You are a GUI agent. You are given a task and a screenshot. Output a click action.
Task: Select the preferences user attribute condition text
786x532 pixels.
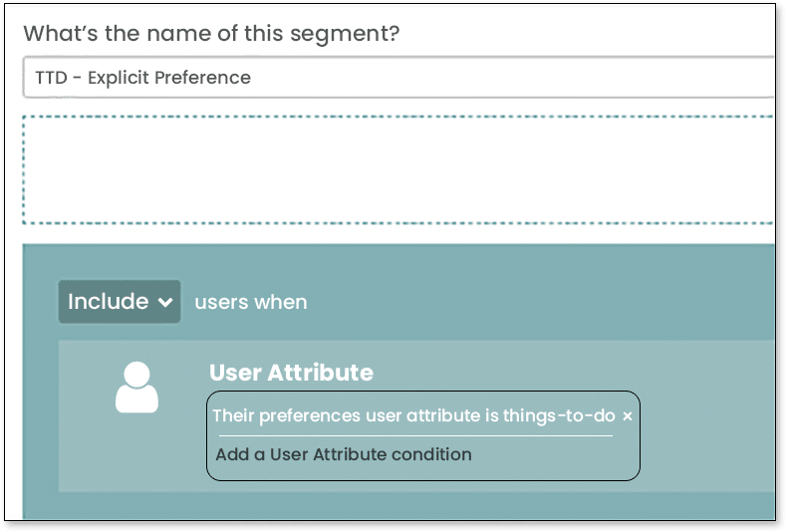click(413, 416)
